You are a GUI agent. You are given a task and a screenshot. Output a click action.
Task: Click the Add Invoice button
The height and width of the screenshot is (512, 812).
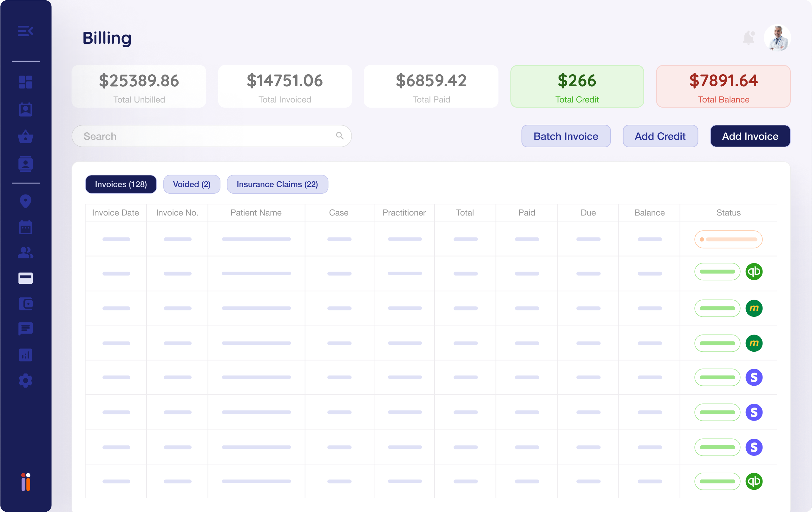click(750, 136)
